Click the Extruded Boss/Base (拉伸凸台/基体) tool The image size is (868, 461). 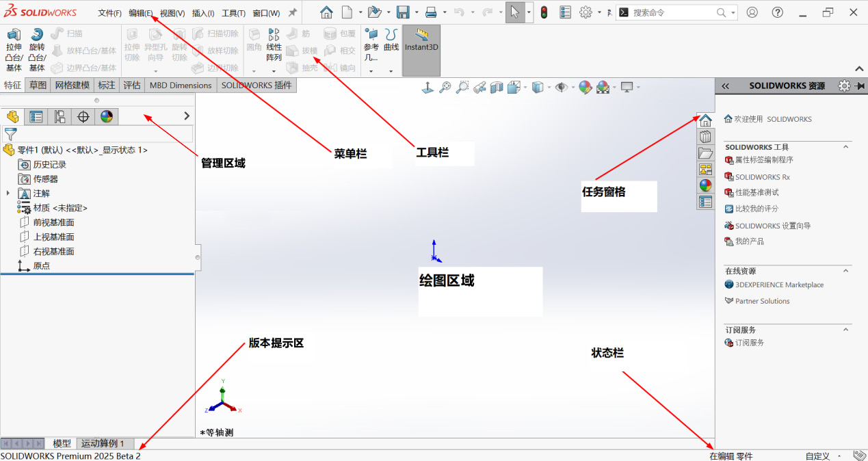[14, 49]
